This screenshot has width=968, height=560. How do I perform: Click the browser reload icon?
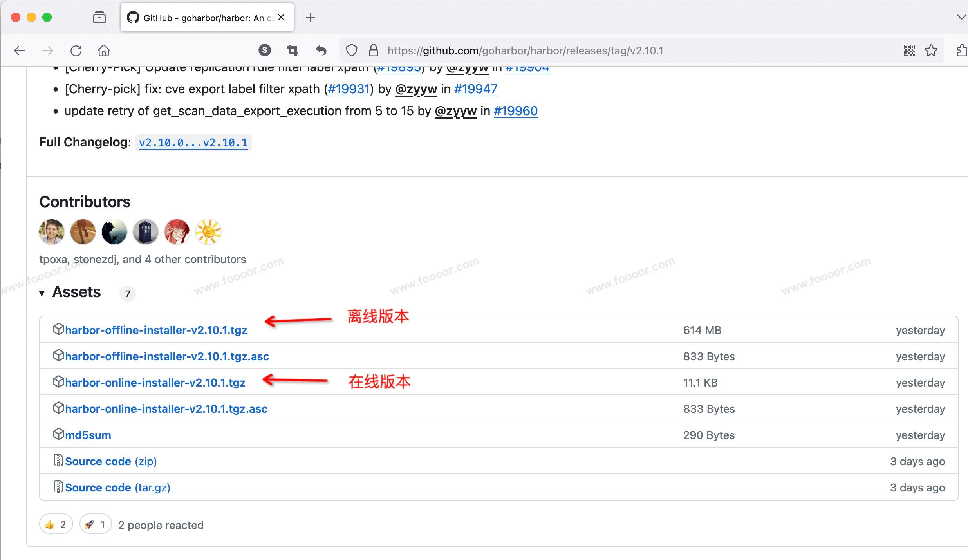76,51
